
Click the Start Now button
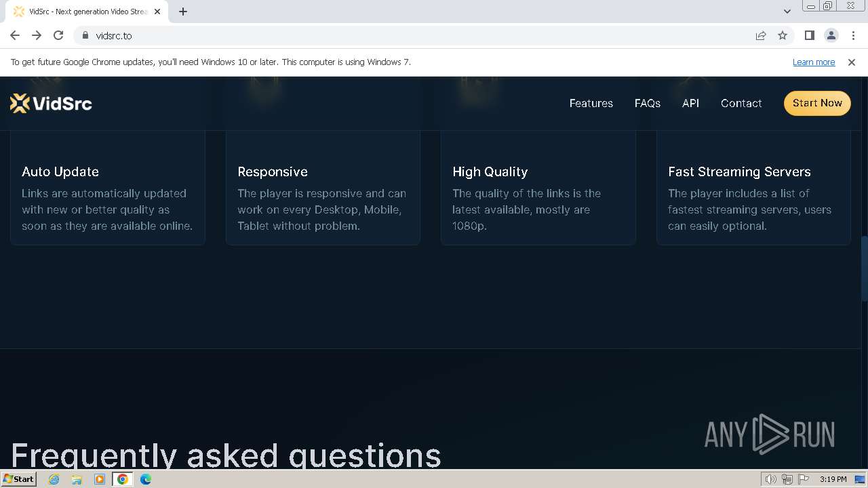point(817,103)
